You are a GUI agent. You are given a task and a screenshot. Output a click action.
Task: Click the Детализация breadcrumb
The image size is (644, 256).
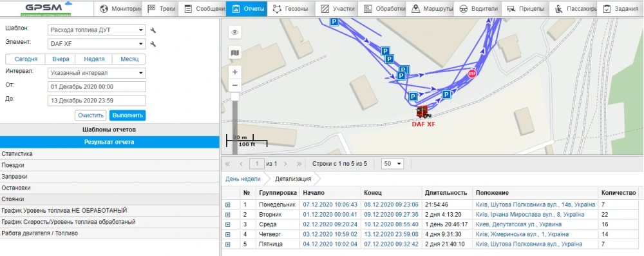point(293,179)
